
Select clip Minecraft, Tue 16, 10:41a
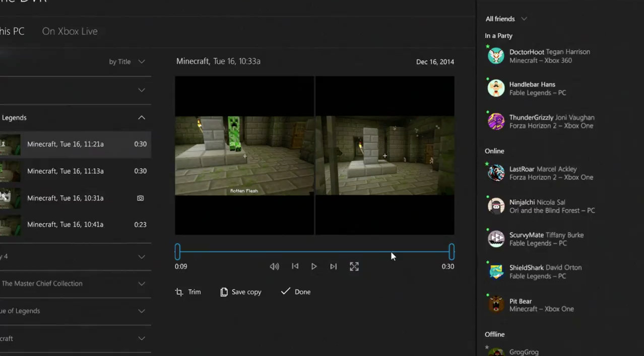(x=76, y=225)
